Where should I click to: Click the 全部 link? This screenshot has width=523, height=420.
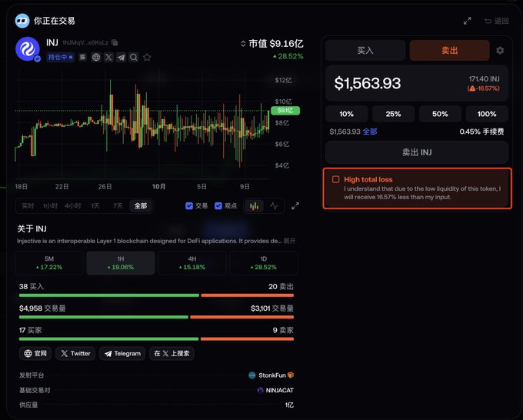[x=370, y=132]
